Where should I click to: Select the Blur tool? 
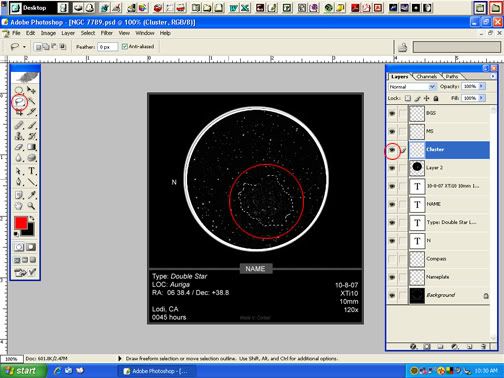pyautogui.click(x=19, y=158)
